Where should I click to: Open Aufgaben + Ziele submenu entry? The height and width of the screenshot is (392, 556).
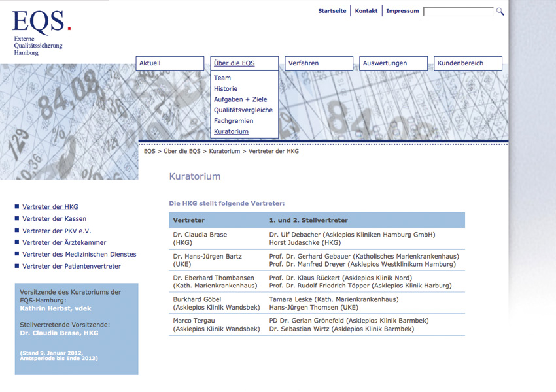[240, 99]
